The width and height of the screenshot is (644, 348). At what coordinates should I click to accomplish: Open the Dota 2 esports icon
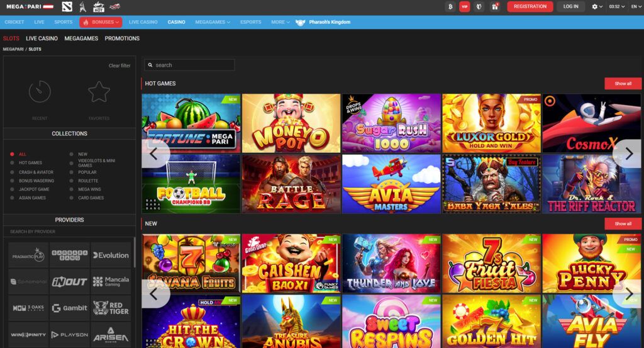(67, 6)
